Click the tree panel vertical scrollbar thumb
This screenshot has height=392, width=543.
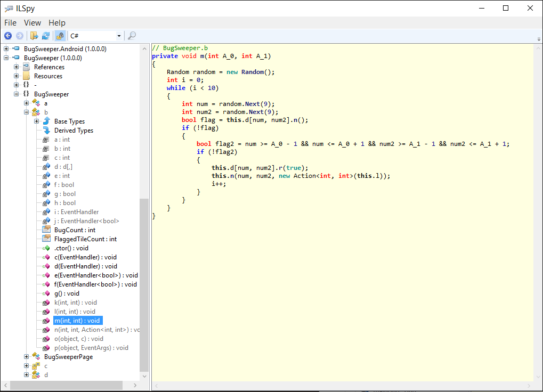(144, 285)
